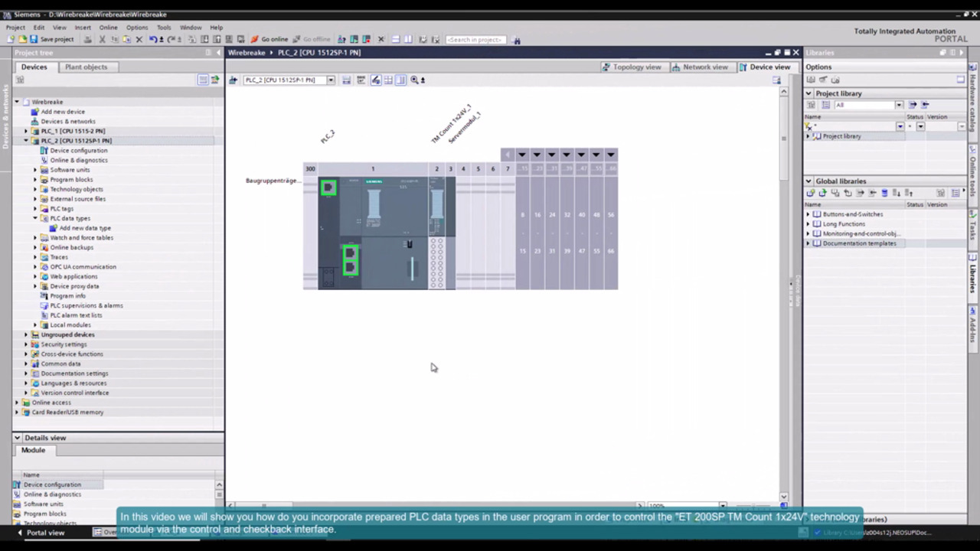Toggle module labels display in device toolbar

(x=375, y=80)
